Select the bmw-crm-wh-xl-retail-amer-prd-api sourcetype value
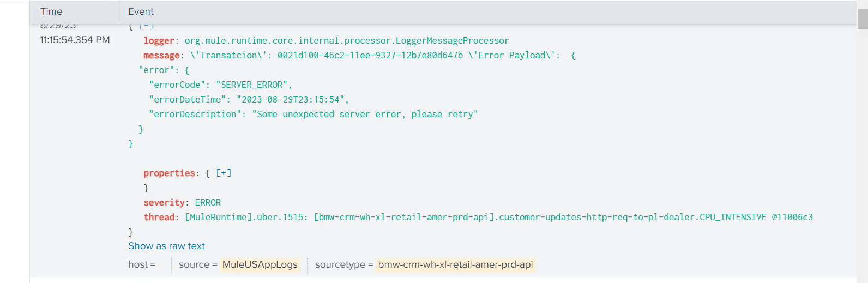 (455, 264)
